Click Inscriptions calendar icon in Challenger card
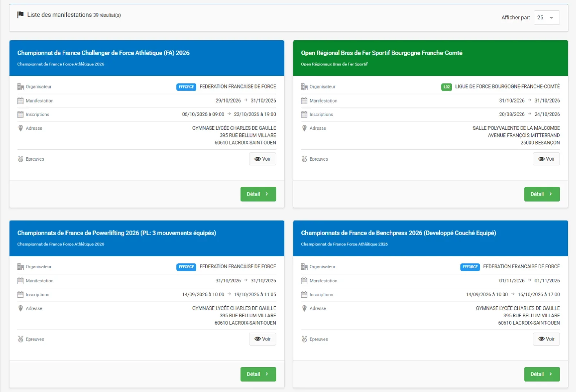Screen dimensions: 576x392 pyautogui.click(x=21, y=114)
